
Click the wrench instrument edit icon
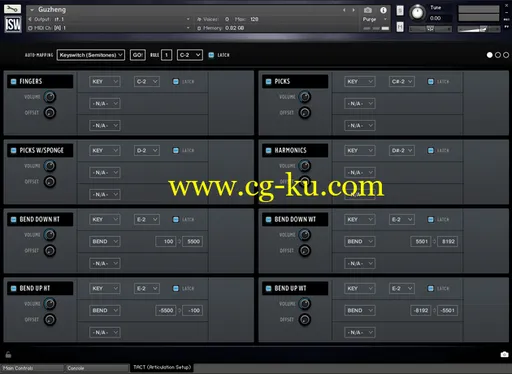pyautogui.click(x=13, y=9)
